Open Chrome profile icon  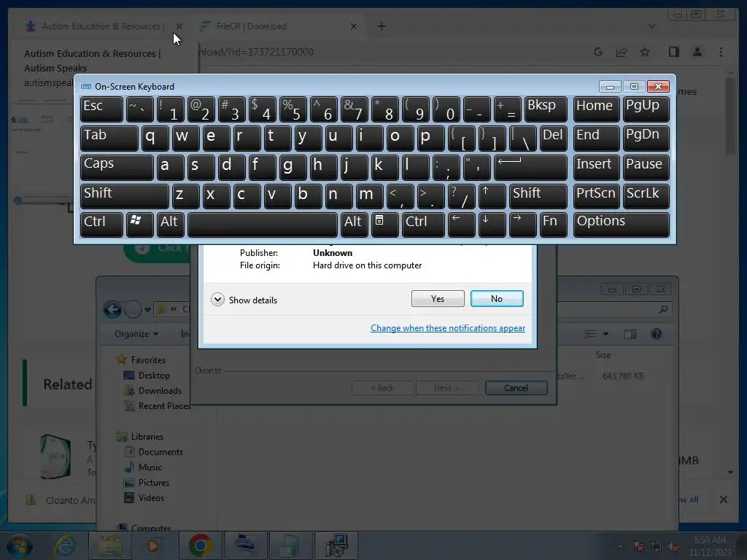tap(697, 52)
